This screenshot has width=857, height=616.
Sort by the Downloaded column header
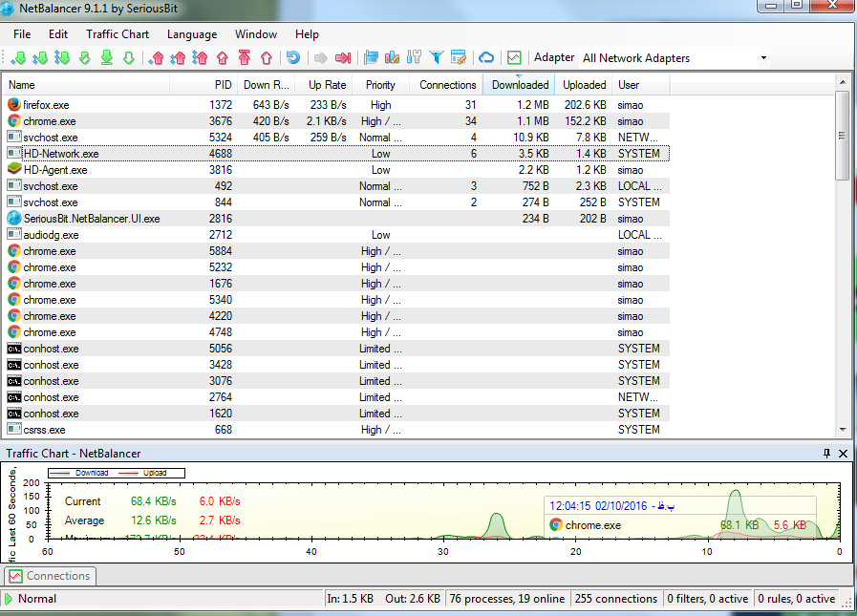[519, 85]
